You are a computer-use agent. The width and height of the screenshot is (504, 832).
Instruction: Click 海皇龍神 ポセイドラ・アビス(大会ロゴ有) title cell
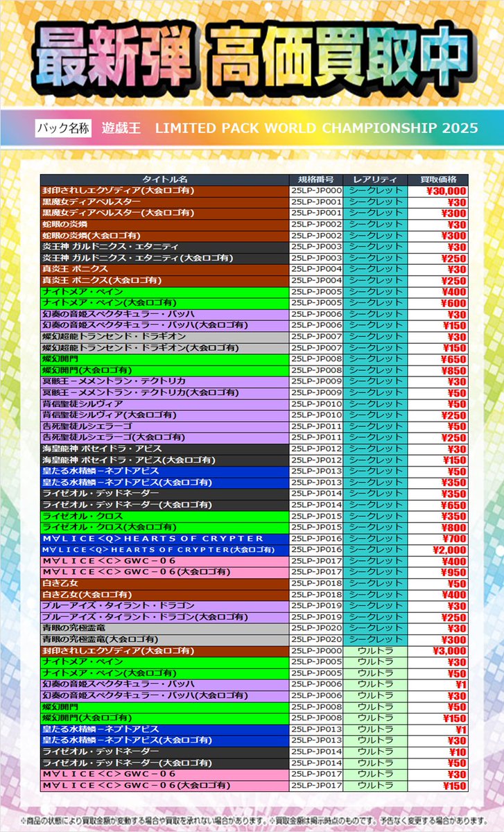164,460
